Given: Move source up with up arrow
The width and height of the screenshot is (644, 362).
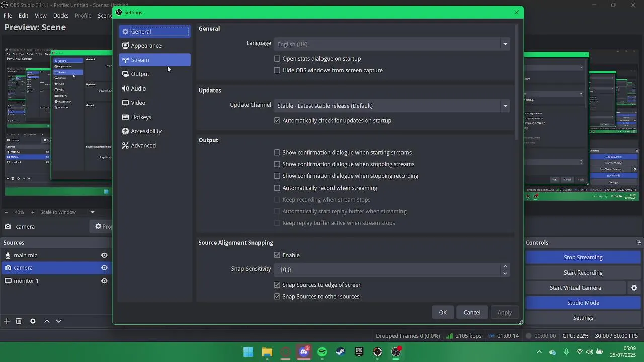Looking at the screenshot, I should (x=47, y=321).
